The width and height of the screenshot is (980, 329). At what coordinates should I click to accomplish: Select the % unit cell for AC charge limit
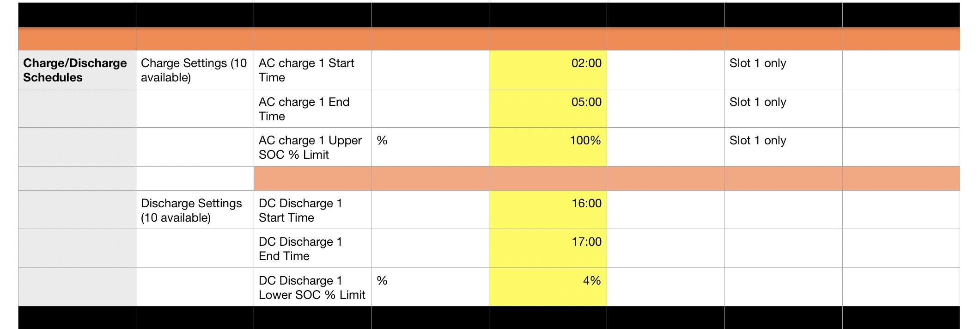pos(430,147)
